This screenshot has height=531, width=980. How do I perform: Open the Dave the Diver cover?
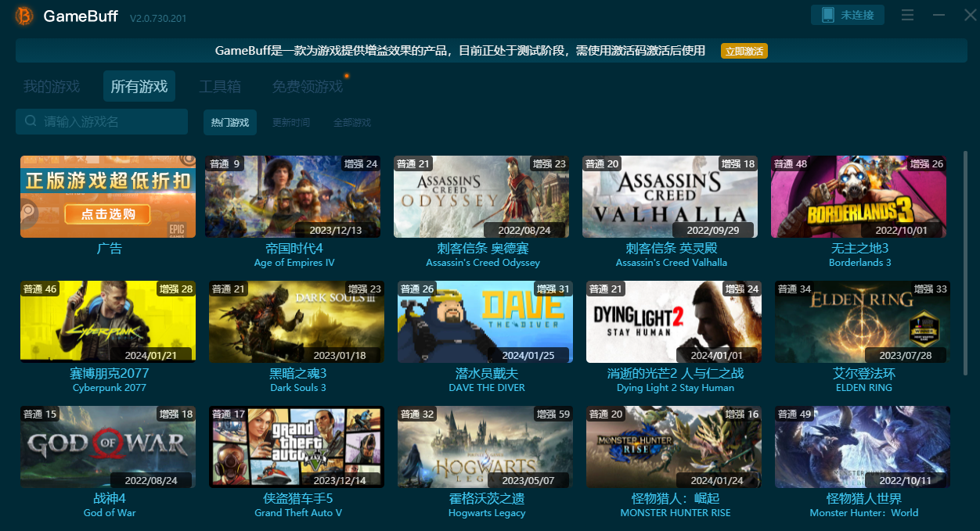point(485,321)
